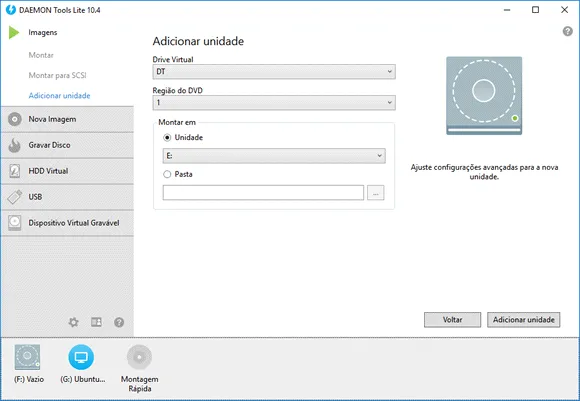Open the Gravar Disco section

click(67, 145)
